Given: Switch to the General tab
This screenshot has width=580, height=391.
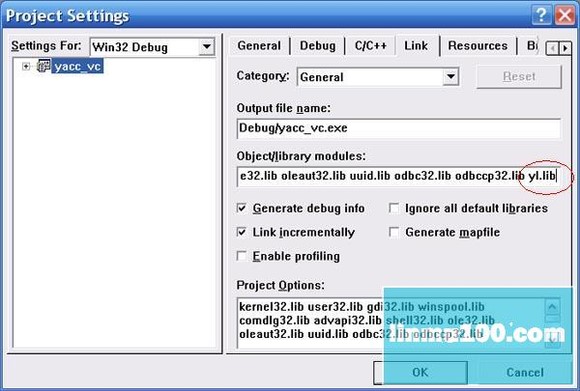Looking at the screenshot, I should point(259,46).
